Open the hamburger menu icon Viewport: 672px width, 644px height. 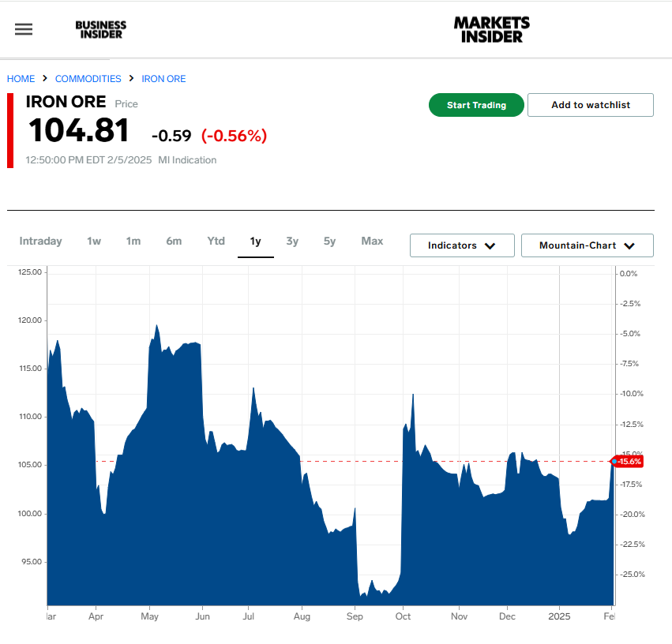tap(24, 29)
